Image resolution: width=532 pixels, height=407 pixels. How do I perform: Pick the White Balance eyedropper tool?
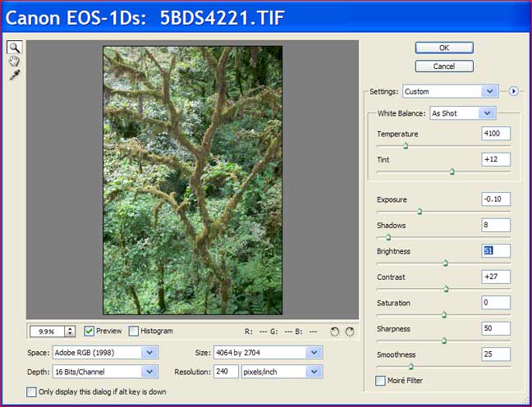tap(14, 75)
